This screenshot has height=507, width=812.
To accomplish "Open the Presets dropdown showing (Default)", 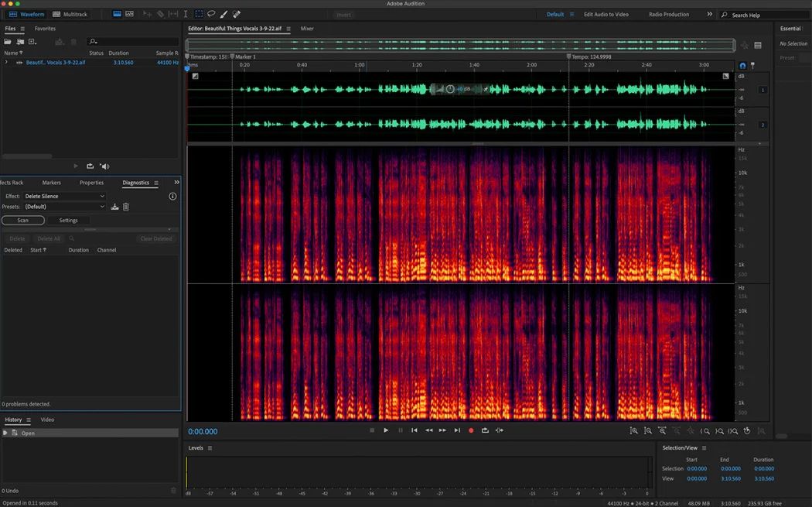I will coord(64,207).
